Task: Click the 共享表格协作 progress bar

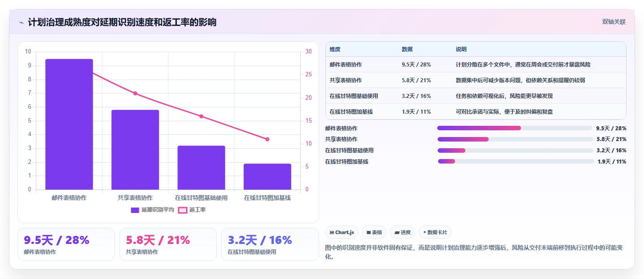Action: coord(515,139)
